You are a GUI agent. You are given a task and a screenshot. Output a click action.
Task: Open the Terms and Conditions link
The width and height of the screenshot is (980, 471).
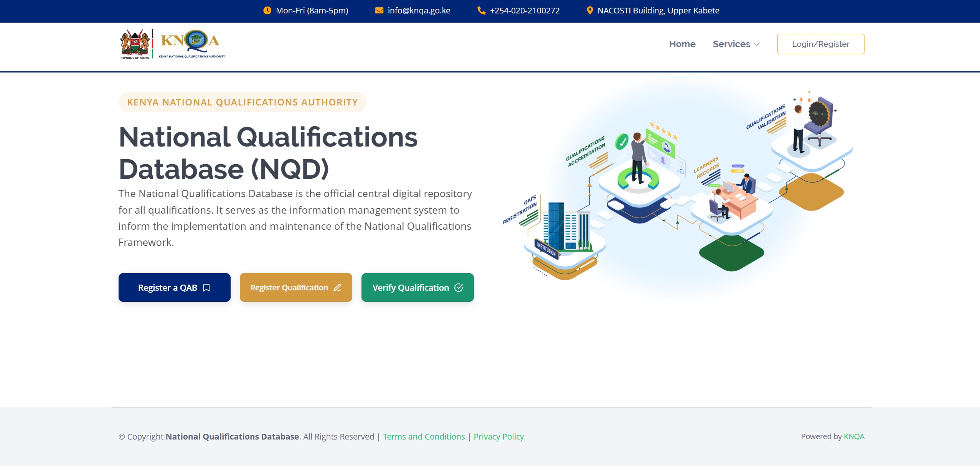click(424, 436)
